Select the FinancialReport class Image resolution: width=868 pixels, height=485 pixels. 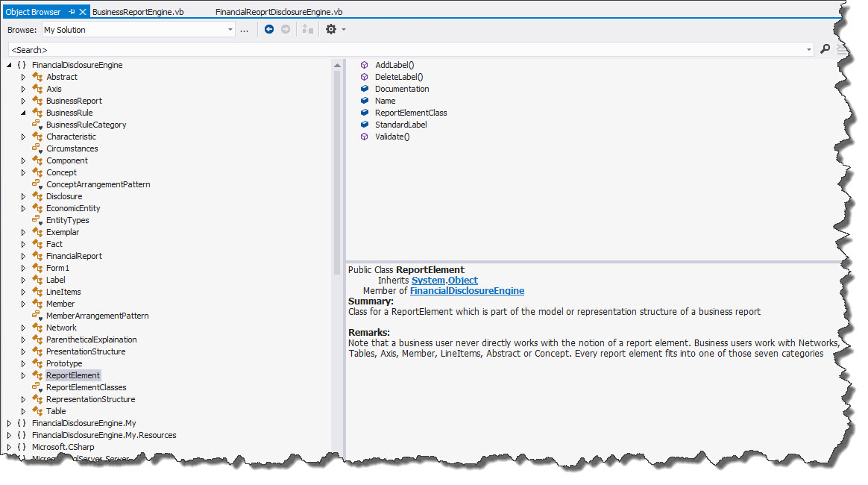point(74,256)
